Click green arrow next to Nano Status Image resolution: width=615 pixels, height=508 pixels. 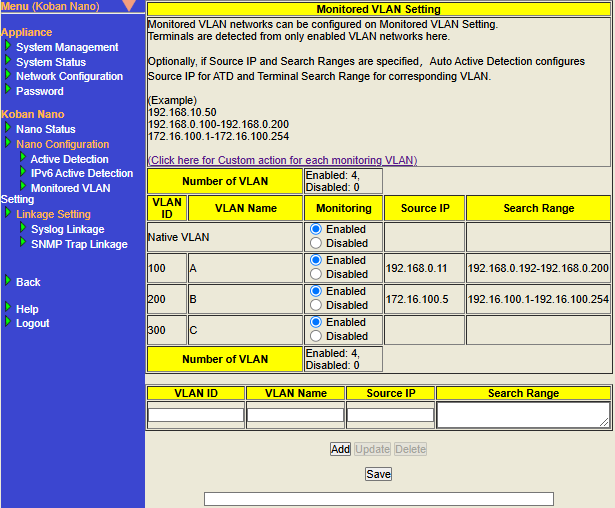[x=8, y=128]
